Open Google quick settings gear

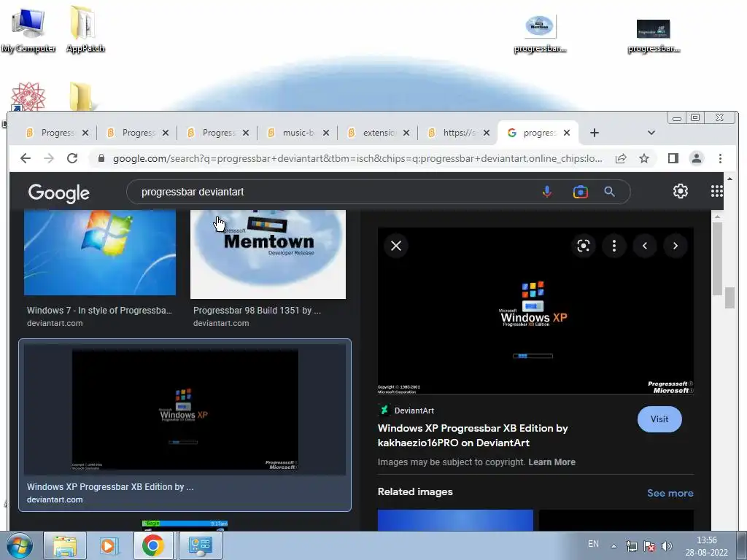click(681, 192)
